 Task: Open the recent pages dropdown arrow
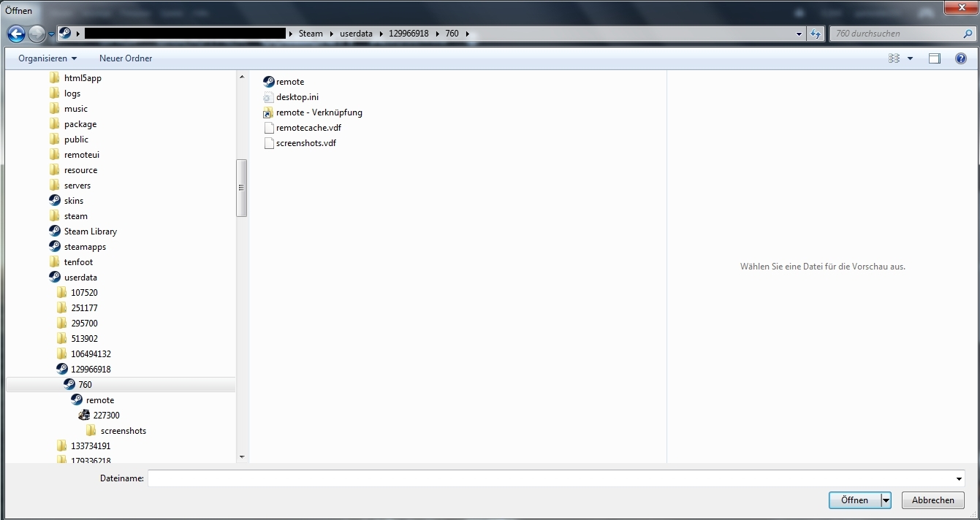point(52,34)
